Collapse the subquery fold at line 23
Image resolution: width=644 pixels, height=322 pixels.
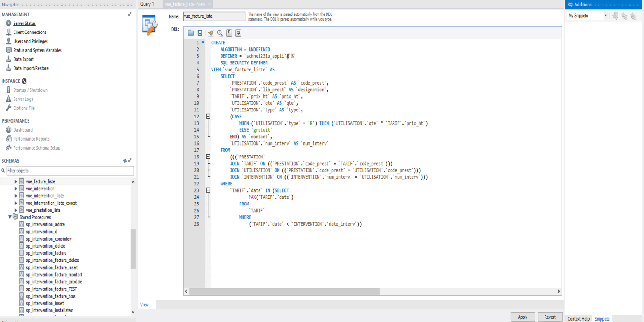(x=208, y=190)
